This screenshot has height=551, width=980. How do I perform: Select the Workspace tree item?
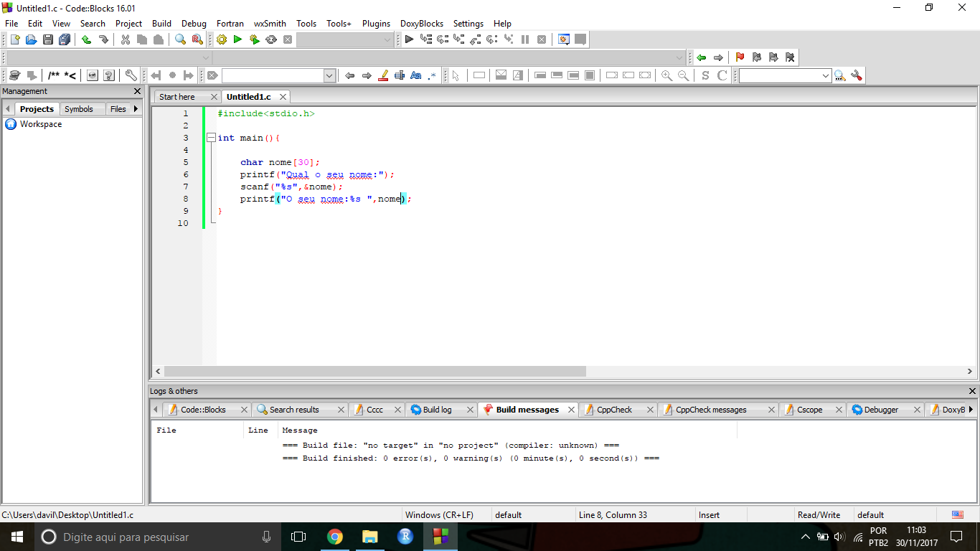[x=41, y=124]
